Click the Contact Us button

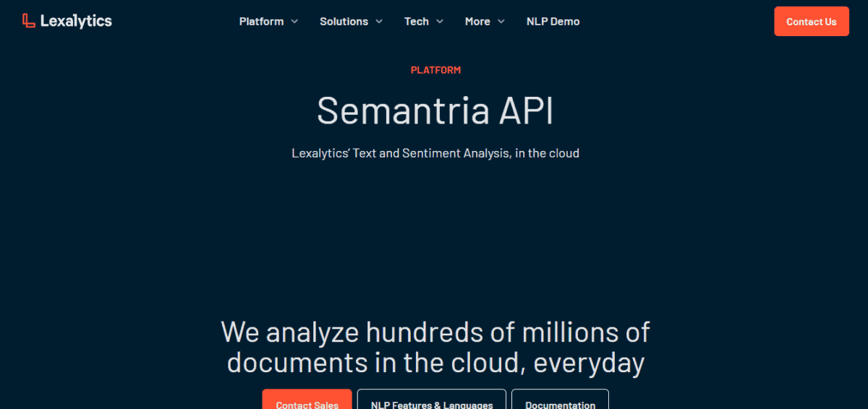(x=812, y=22)
